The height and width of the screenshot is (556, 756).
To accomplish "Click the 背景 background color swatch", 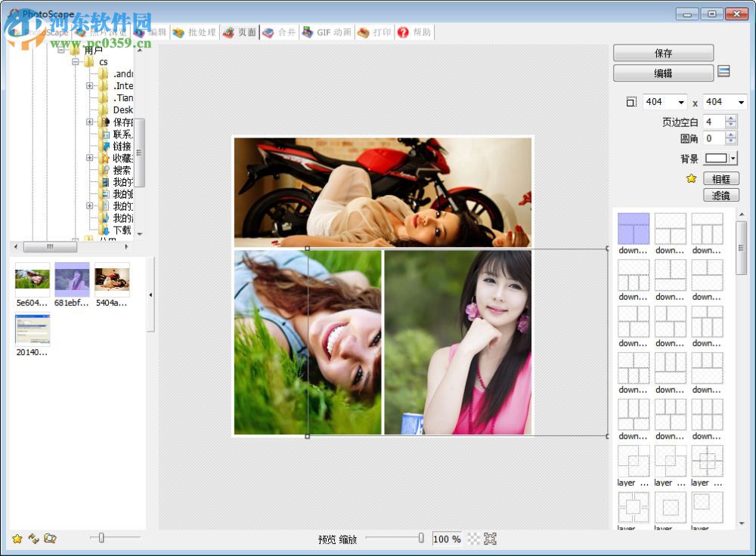I will click(x=716, y=158).
